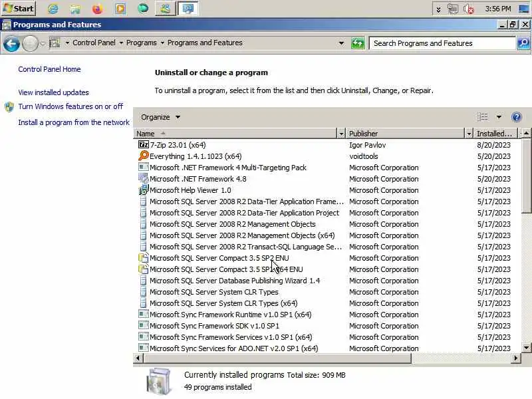The height and width of the screenshot is (399, 532).
Task: Click the 7-Zip program icon
Action: [144, 145]
